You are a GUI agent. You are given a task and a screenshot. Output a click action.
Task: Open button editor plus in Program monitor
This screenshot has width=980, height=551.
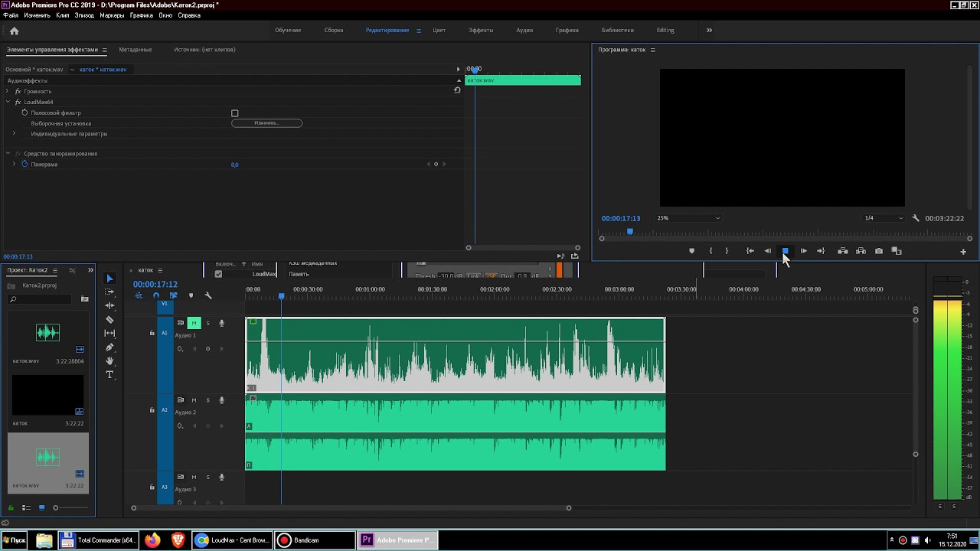click(963, 252)
